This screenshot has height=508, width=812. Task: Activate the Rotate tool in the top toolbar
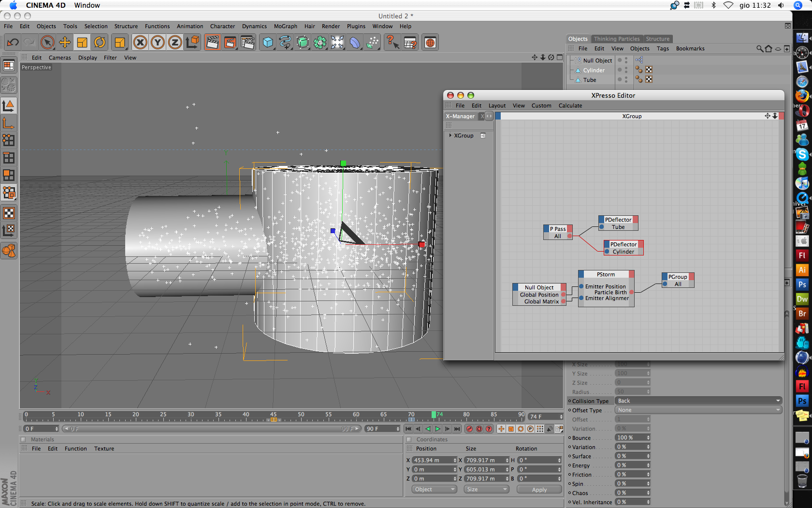coord(100,43)
